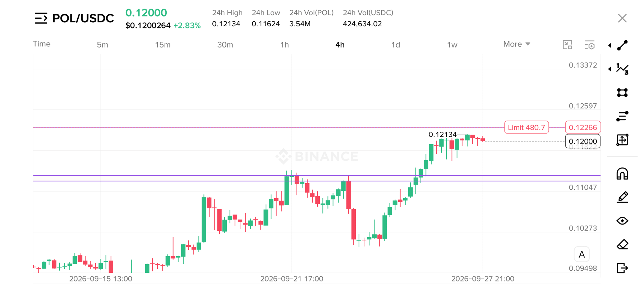Image resolution: width=644 pixels, height=298 pixels.
Task: Expand pattern tool options arrow
Action: pos(610,69)
